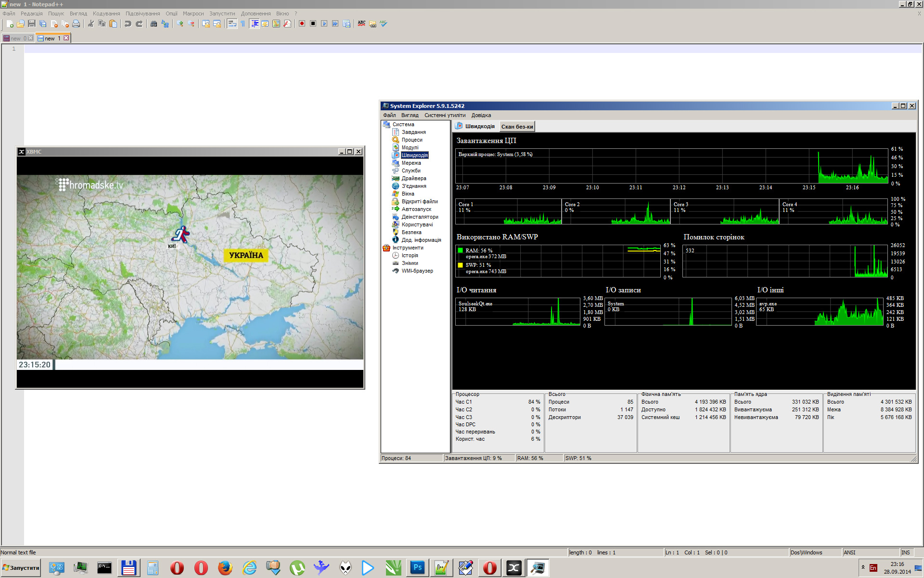This screenshot has width=924, height=578.
Task: Click the Undo arrow icon
Action: click(128, 24)
